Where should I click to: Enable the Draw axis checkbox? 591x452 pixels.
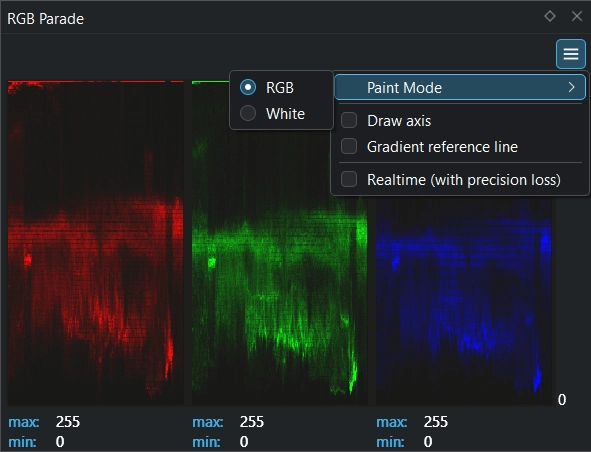tap(349, 121)
